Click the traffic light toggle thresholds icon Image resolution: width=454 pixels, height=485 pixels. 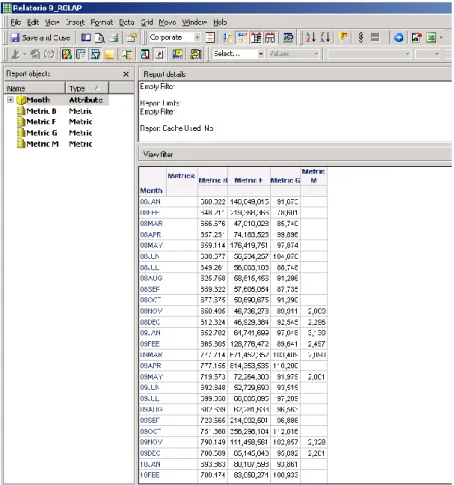[x=360, y=38]
